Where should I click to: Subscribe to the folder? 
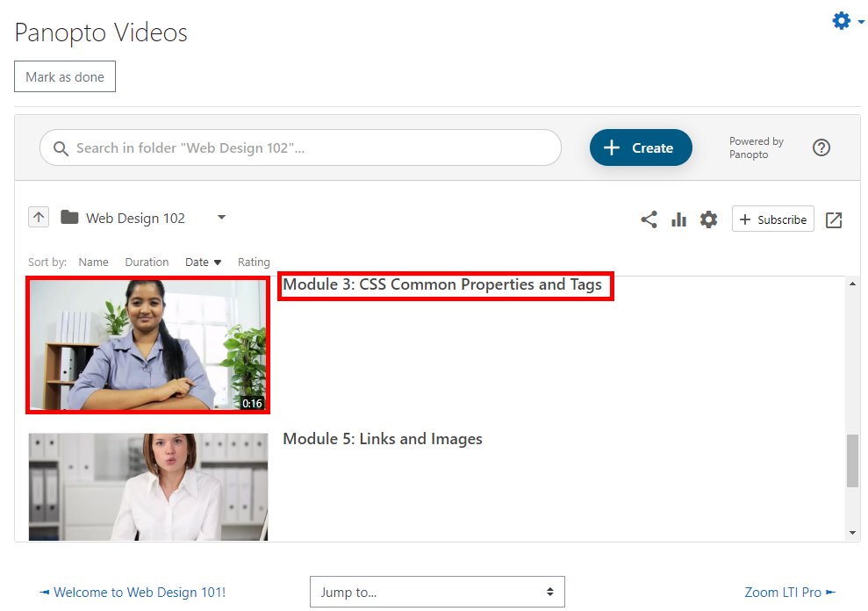(772, 219)
